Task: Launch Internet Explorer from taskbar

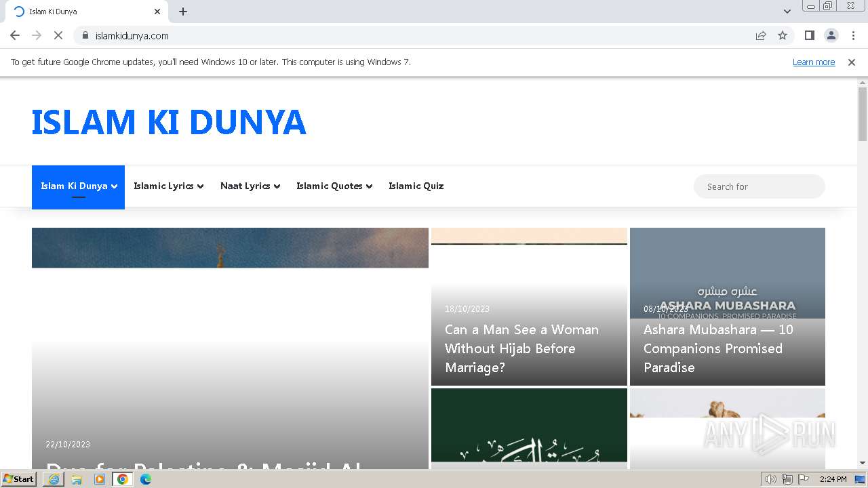Action: pos(54,479)
